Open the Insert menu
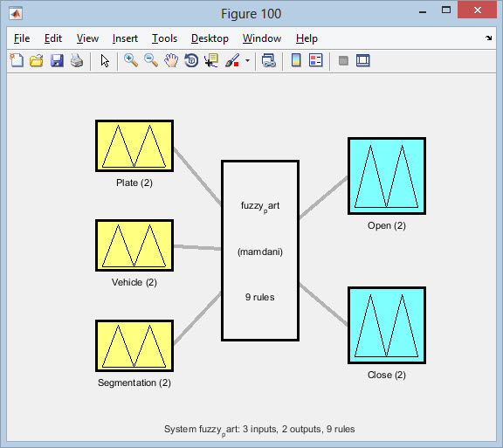Image resolution: width=503 pixels, height=448 pixels. coord(125,38)
